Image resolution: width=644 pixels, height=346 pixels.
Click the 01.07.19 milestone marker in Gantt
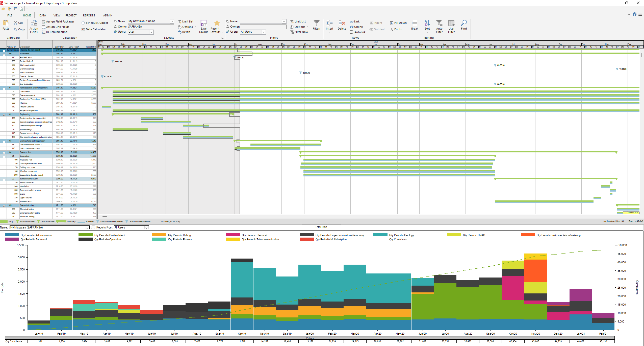(235, 58)
